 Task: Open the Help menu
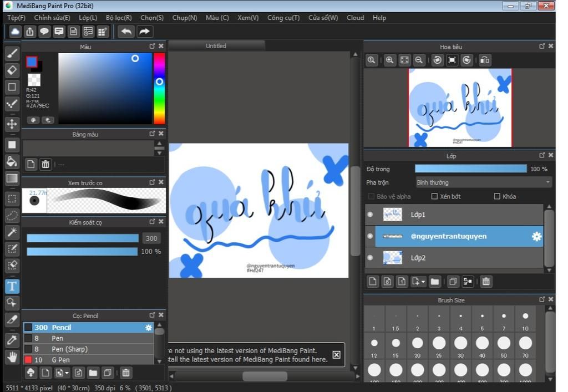(x=379, y=18)
